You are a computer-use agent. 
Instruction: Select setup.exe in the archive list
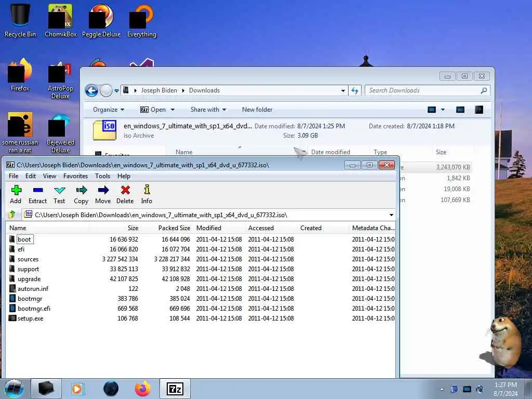pyautogui.click(x=201, y=318)
